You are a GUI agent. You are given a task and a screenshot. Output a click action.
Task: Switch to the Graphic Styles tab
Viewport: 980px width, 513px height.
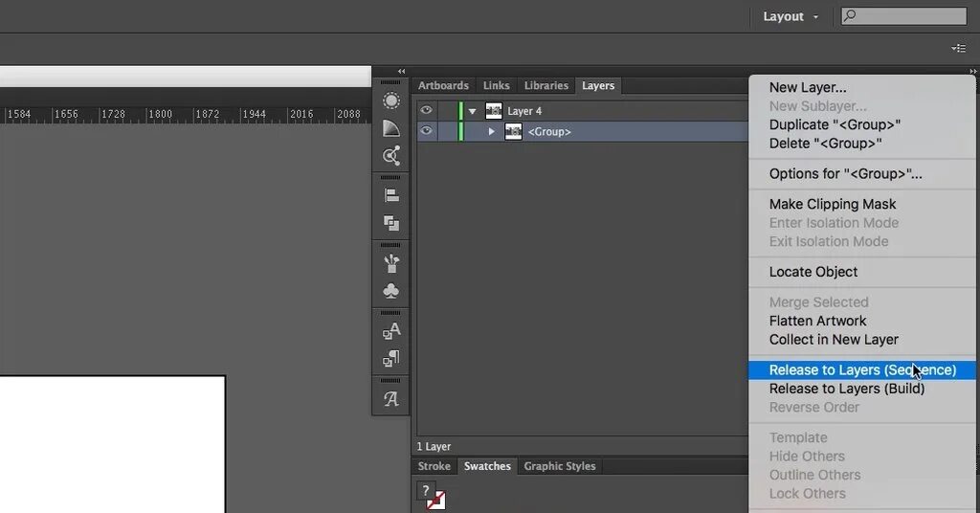click(560, 466)
